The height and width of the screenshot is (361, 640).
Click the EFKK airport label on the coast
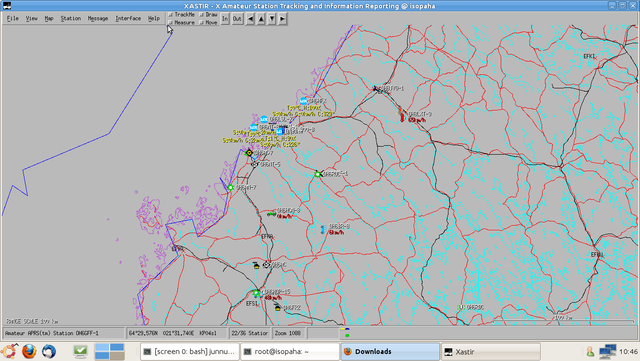pos(178,249)
